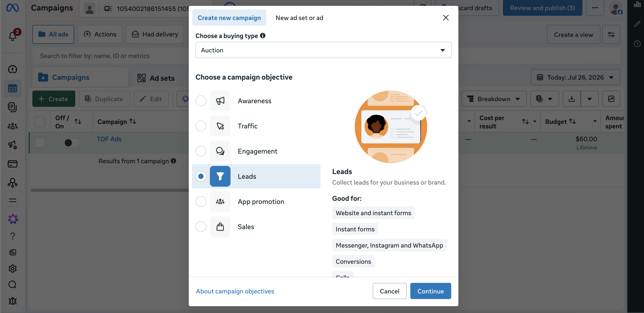This screenshot has width=644, height=313.
Task: Open Events Manager nodes icon in sidebar
Action: pyautogui.click(x=13, y=183)
